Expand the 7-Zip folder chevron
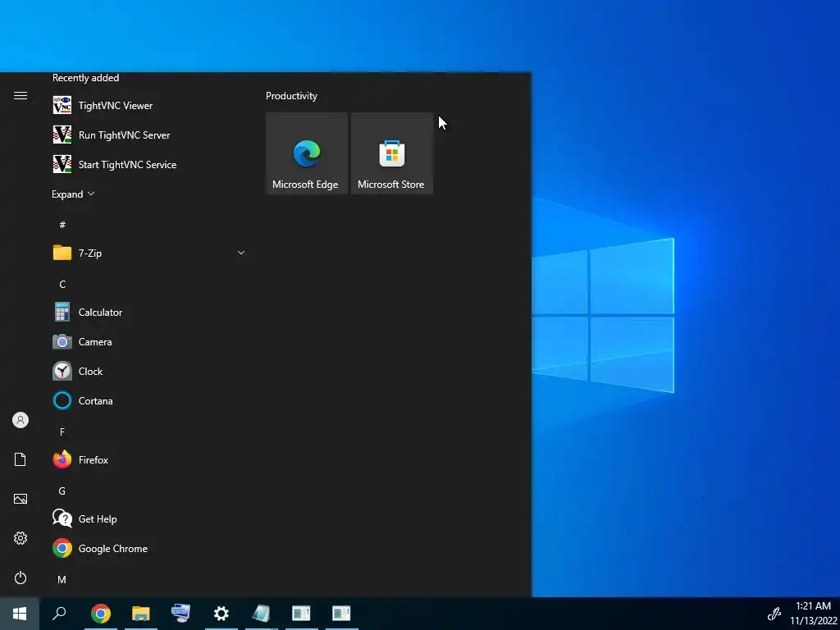This screenshot has width=840, height=630. (241, 253)
